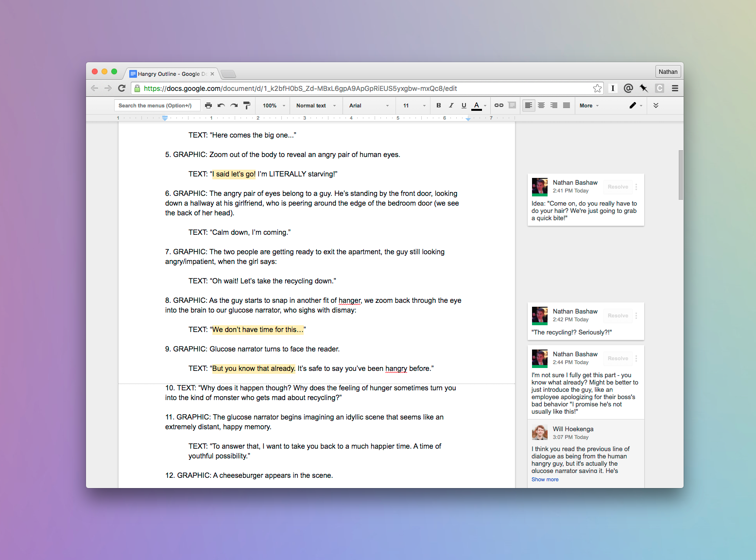Collapse the menus with double chevron
Viewport: 756px width, 560px height.
656,105
